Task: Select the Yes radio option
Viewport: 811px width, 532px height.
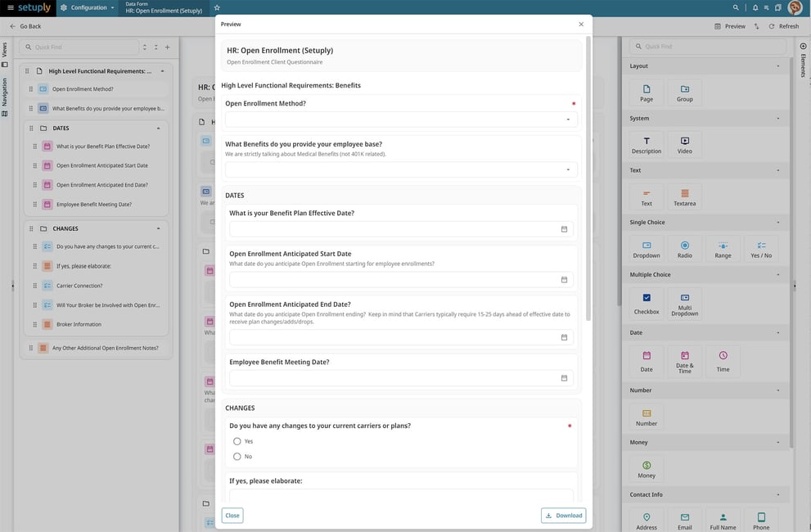Action: (x=237, y=441)
